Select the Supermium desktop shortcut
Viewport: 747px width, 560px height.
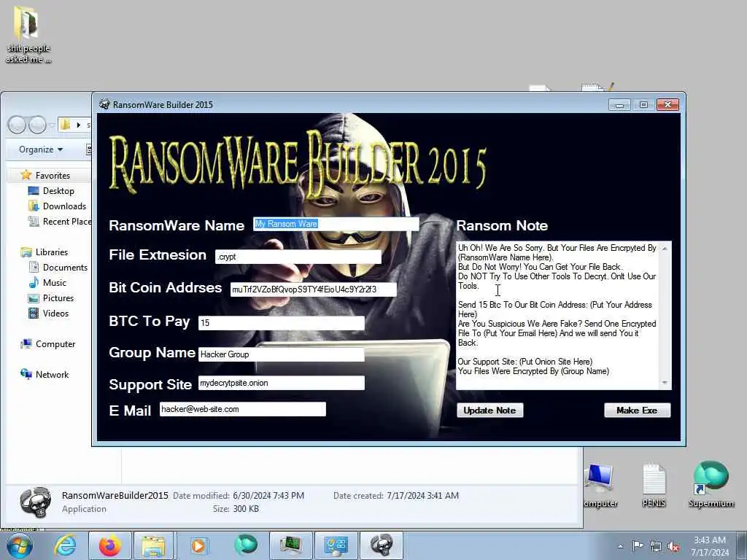pyautogui.click(x=711, y=484)
